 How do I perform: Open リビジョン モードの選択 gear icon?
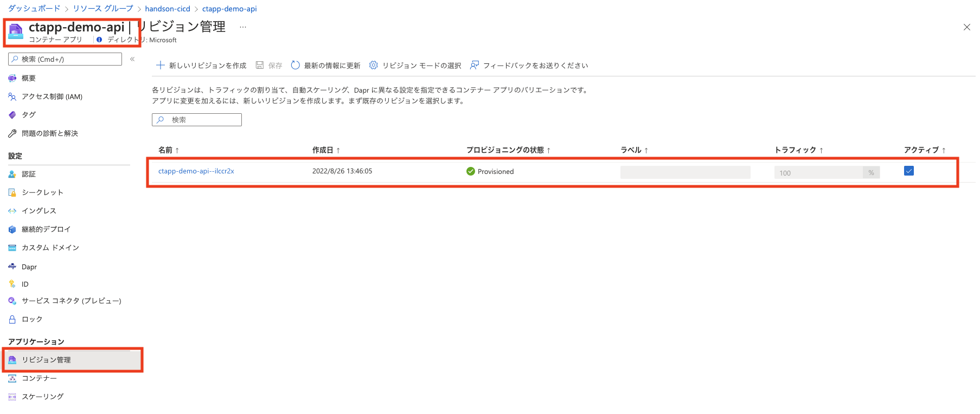coord(374,66)
